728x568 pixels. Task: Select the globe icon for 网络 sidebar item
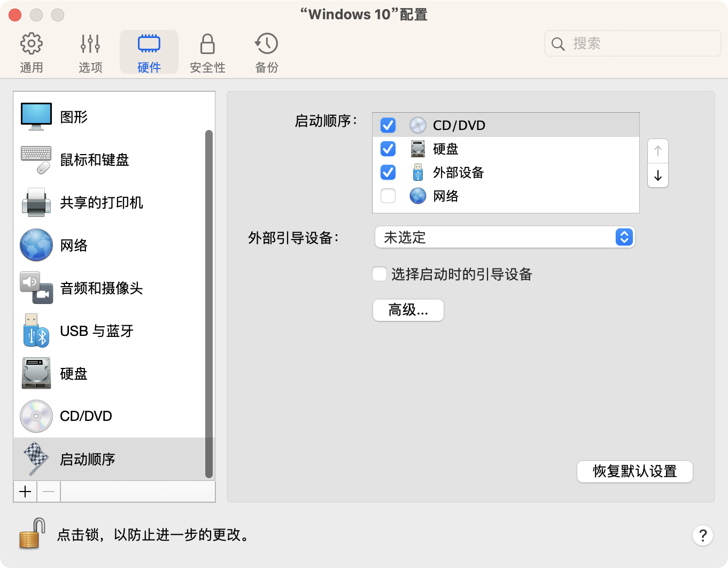coord(36,245)
